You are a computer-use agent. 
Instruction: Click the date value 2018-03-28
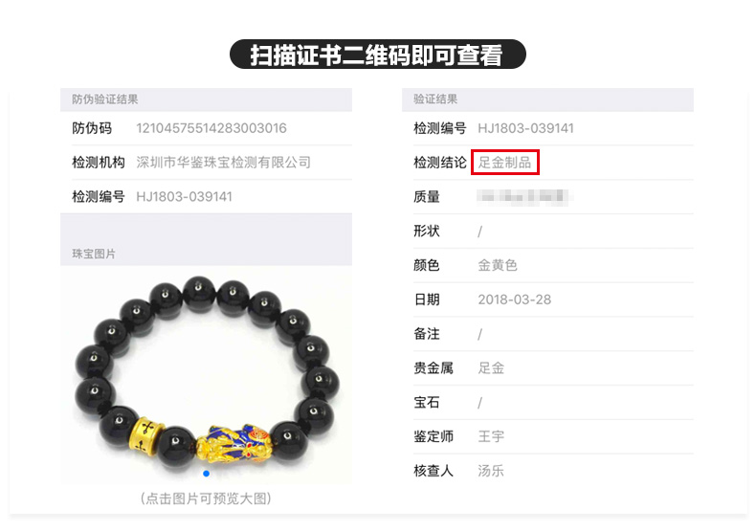click(x=515, y=299)
